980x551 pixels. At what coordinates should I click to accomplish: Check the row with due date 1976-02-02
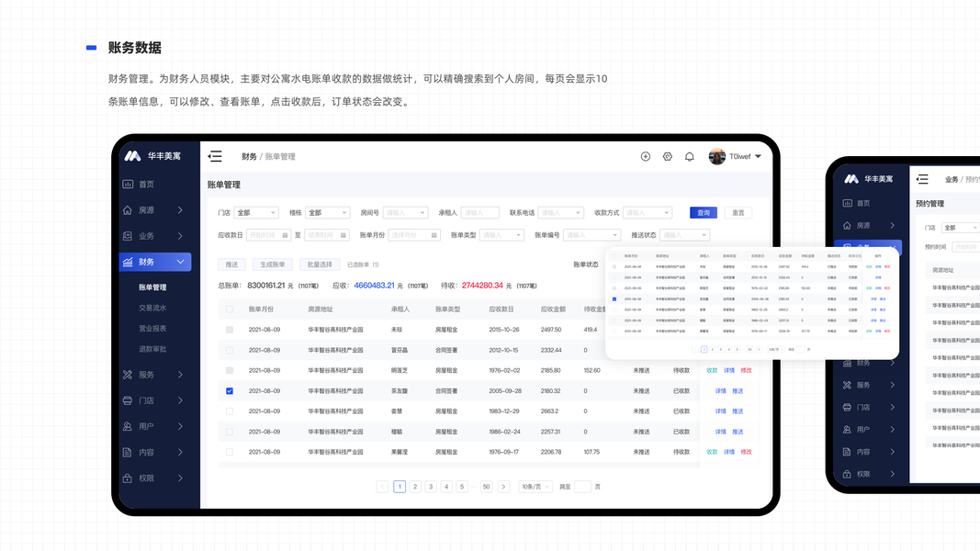230,370
